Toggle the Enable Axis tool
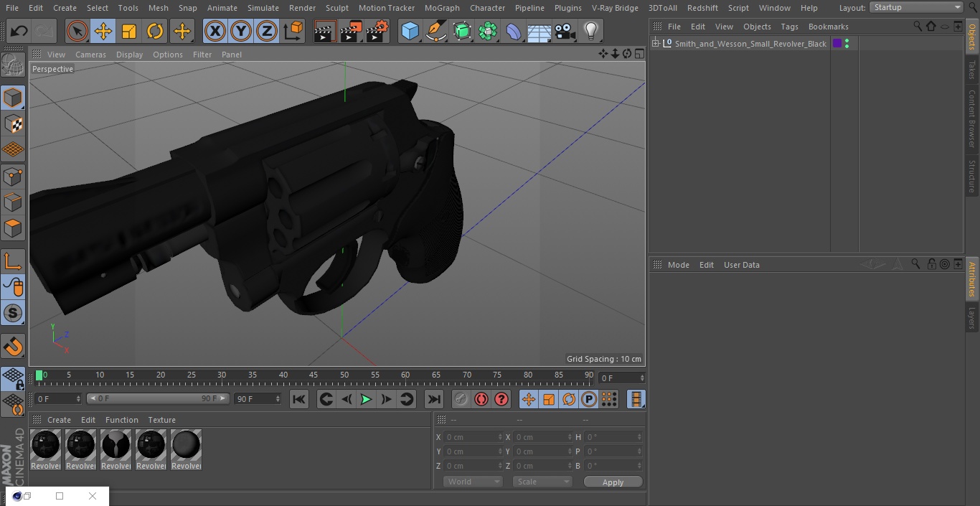Image resolution: width=980 pixels, height=506 pixels. pyautogui.click(x=13, y=261)
